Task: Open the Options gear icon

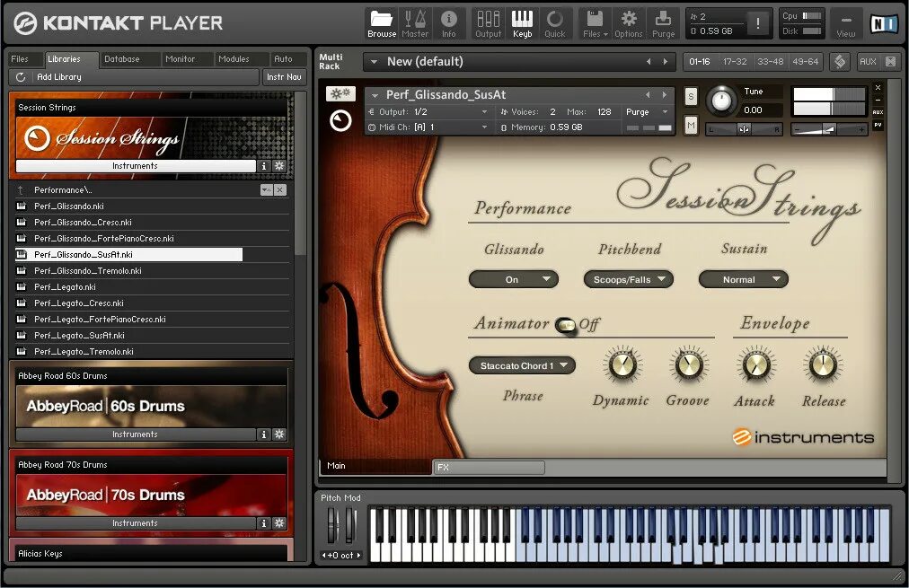Action: 629,23
